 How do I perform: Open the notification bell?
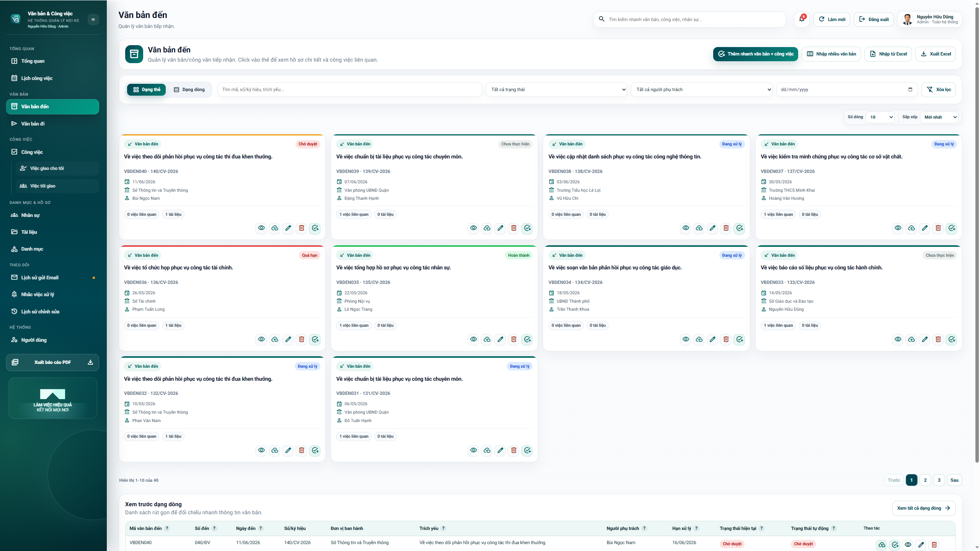(802, 19)
